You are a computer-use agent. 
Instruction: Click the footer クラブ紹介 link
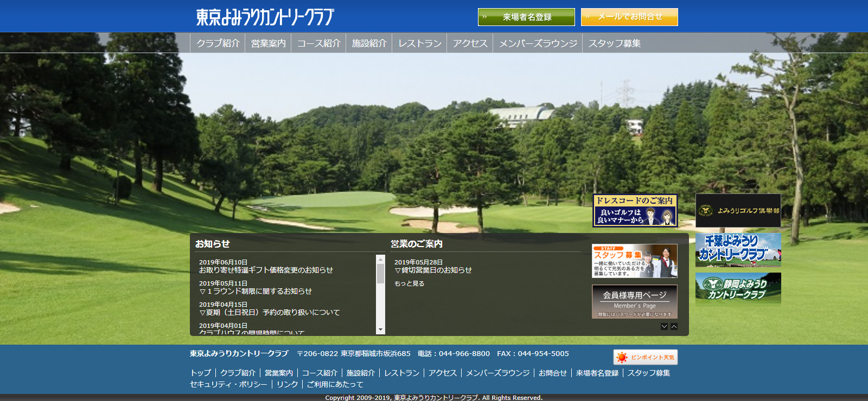point(238,373)
